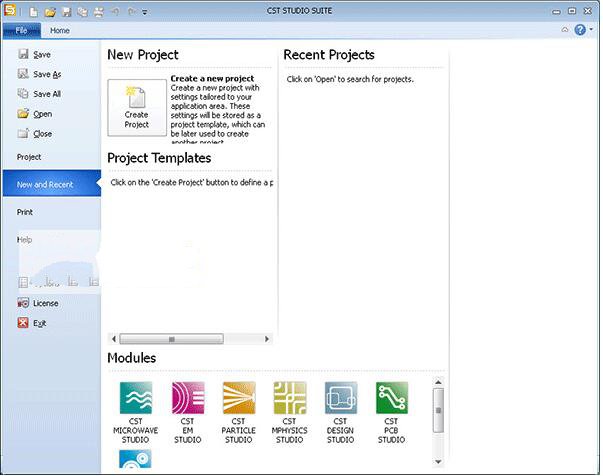Screen dimensions: 603x476
Task: Open the Customize Quick Access Toolbar dropdown
Action: point(145,12)
